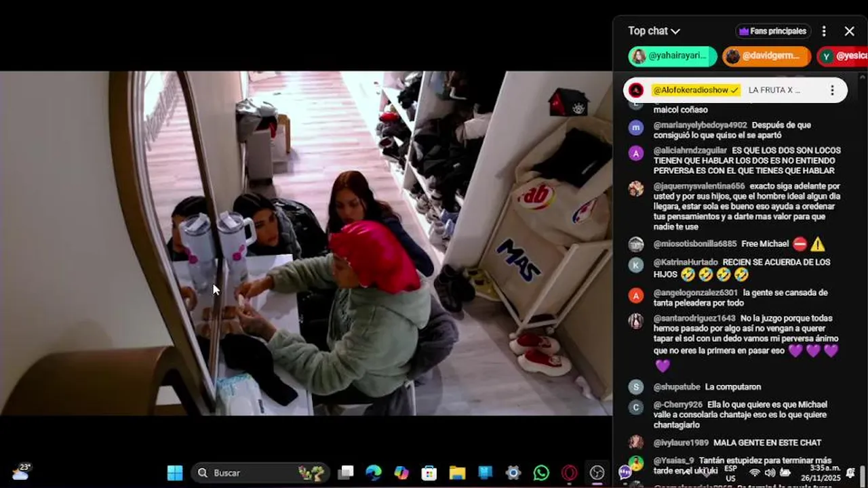This screenshot has width=868, height=488.
Task: Open the Wi-Fi network tray icon
Action: click(754, 472)
